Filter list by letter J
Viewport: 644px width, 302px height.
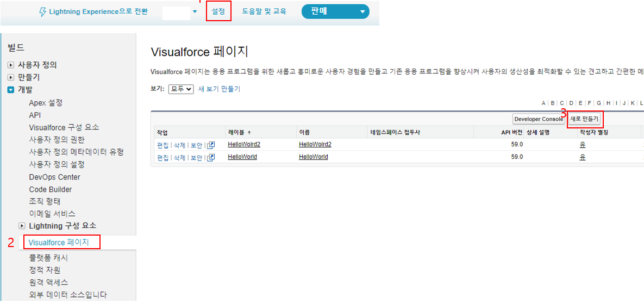coord(624,103)
